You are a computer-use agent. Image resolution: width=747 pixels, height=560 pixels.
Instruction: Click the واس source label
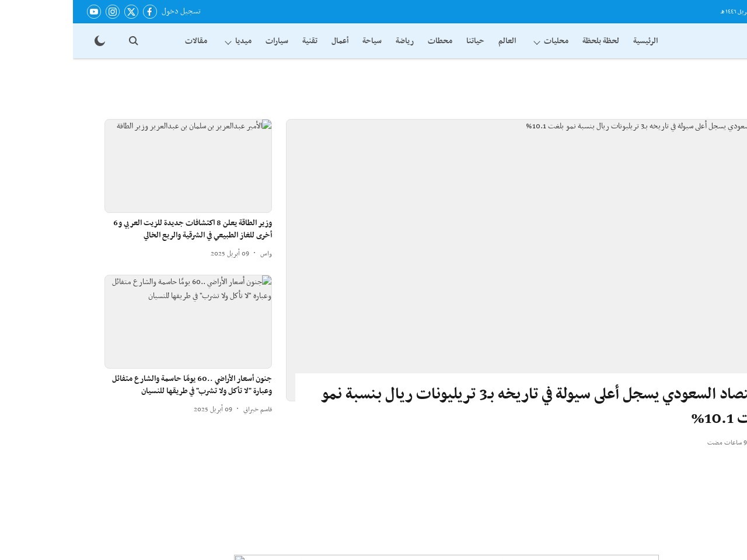pos(266,254)
